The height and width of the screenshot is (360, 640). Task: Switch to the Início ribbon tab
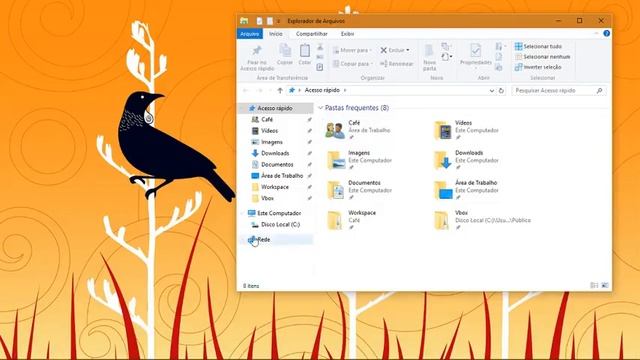click(276, 34)
